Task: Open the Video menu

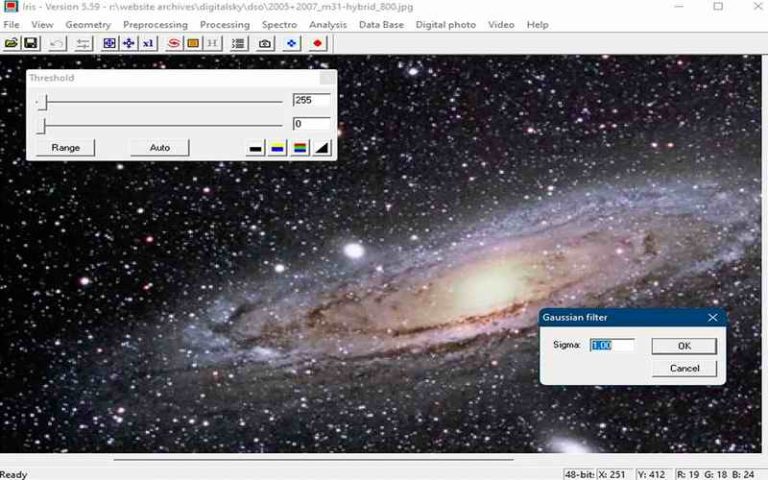Action: point(501,24)
